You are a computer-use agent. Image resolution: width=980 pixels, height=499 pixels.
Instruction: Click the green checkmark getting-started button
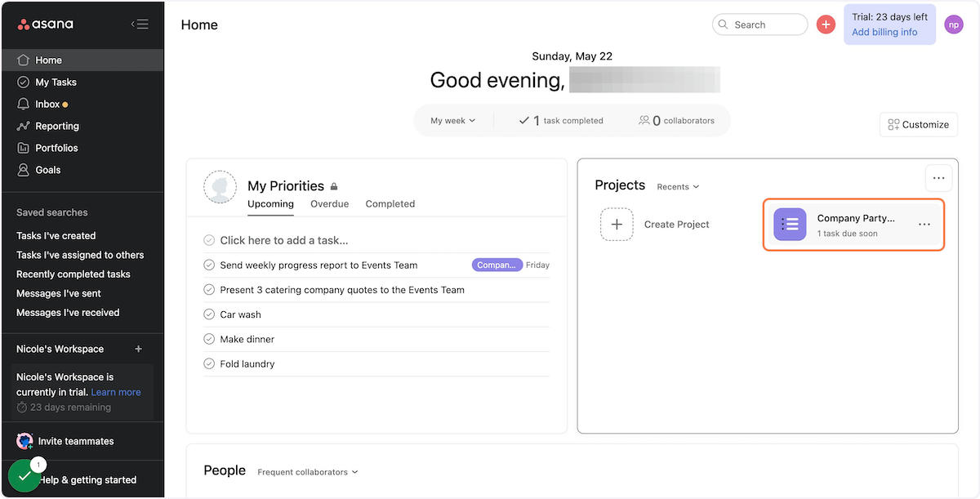coord(24,476)
